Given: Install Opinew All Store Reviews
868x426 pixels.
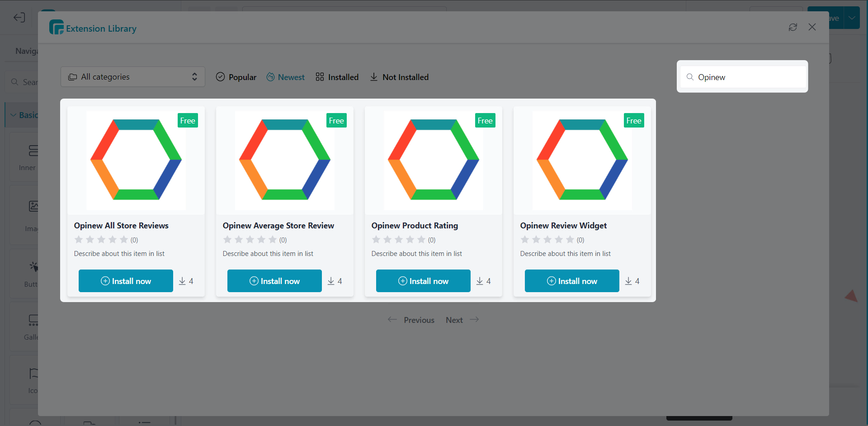Looking at the screenshot, I should point(126,281).
